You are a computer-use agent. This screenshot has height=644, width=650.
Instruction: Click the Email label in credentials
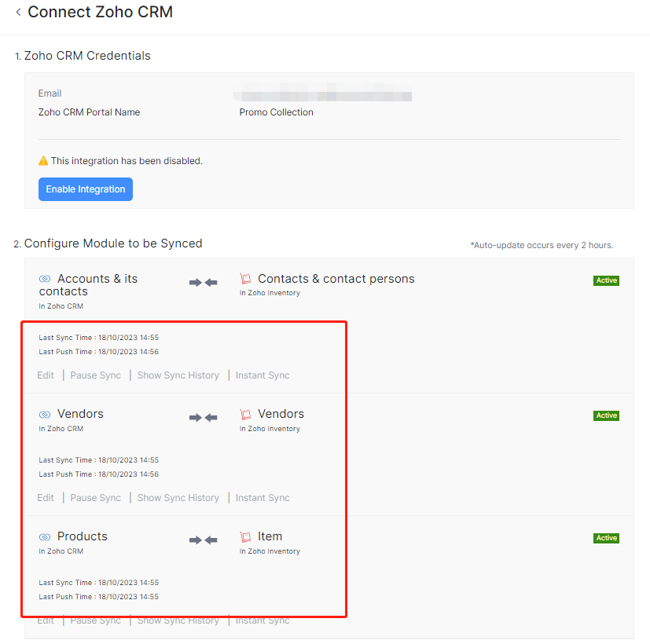50,93
